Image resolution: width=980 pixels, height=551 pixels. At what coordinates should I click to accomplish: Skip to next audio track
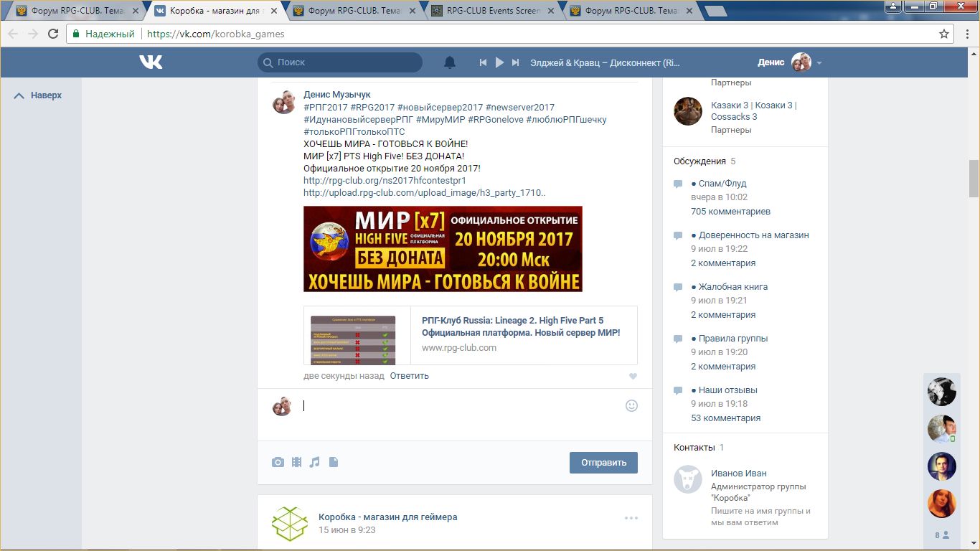click(515, 62)
